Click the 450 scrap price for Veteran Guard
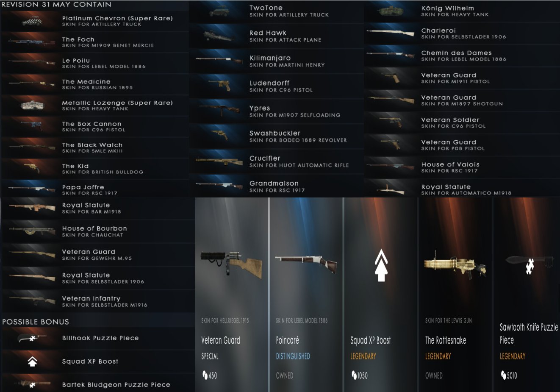560x392 pixels. [210, 375]
